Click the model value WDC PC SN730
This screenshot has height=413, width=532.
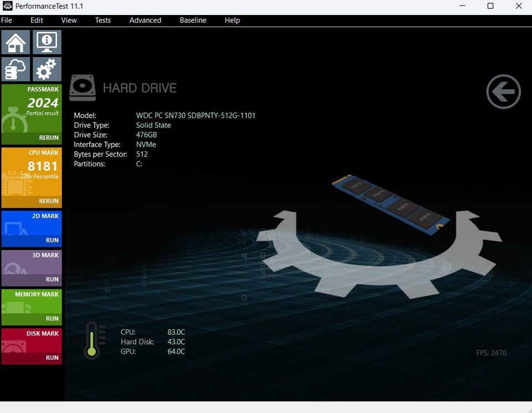(196, 115)
